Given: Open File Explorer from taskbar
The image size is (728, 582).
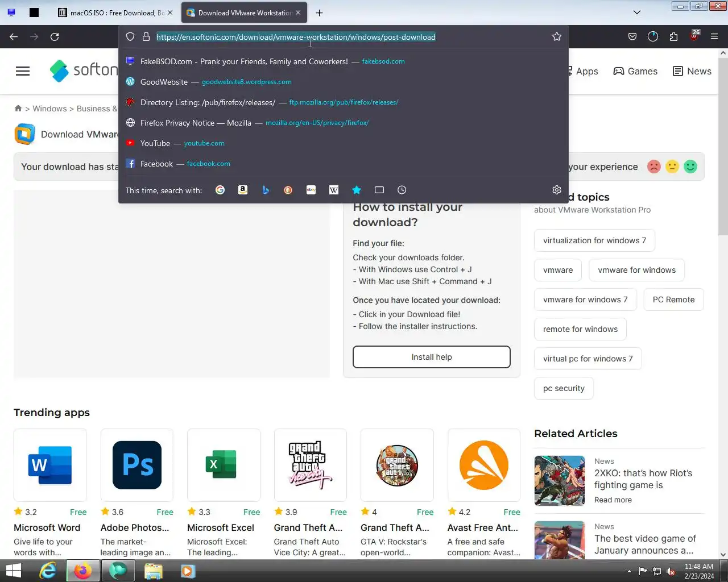Looking at the screenshot, I should (x=153, y=571).
